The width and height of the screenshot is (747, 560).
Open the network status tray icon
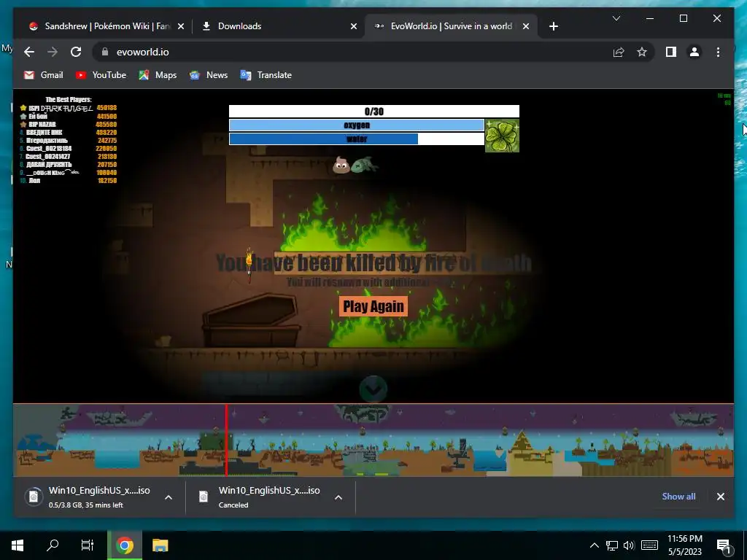612,545
